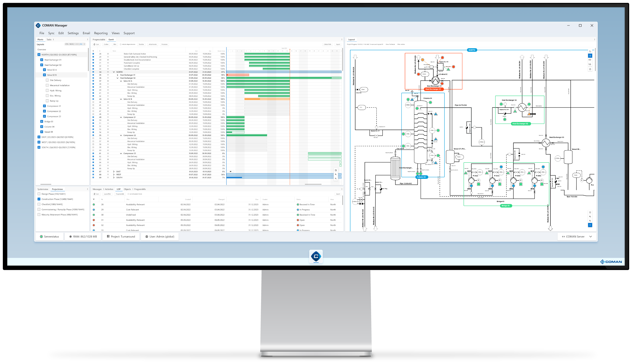Switch to the Activities tab
This screenshot has width=632, height=364.
click(x=109, y=189)
